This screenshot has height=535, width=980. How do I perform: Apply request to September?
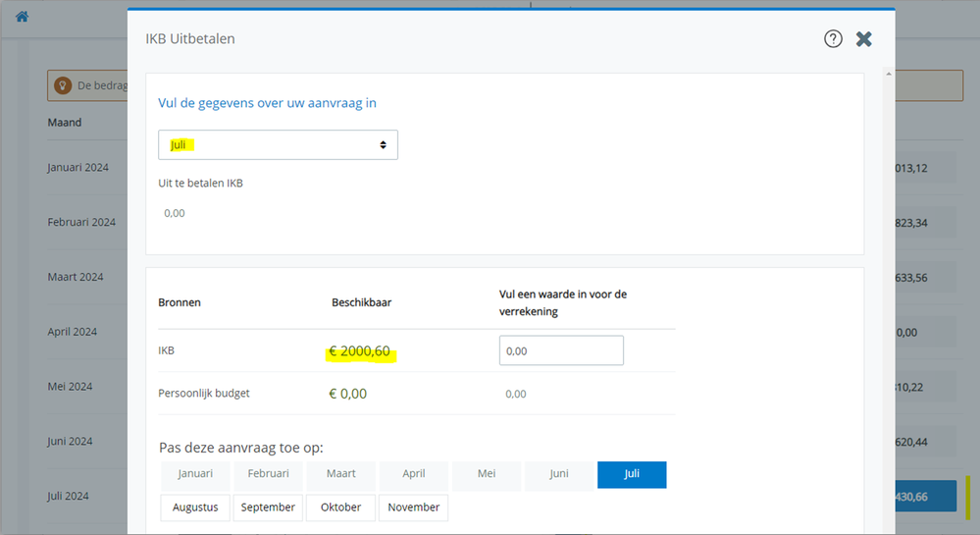pos(268,508)
